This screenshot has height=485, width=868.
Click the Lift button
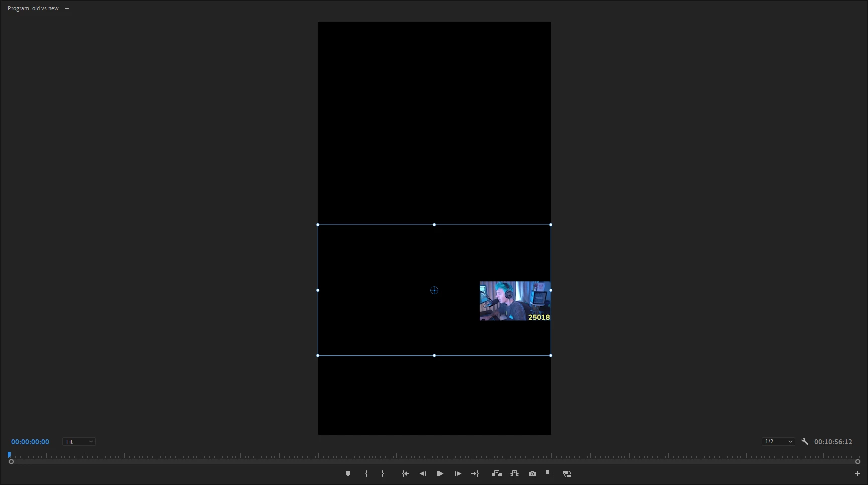[x=497, y=474]
